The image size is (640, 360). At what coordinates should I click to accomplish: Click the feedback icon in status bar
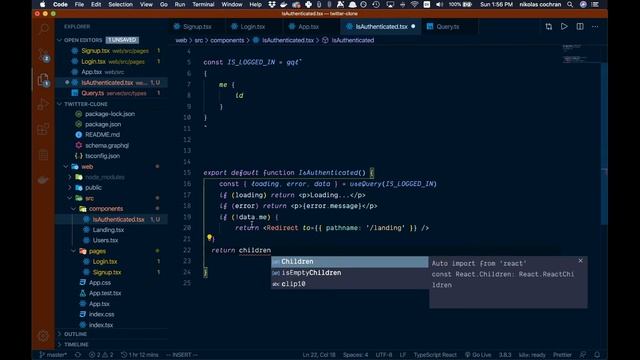tap(583, 355)
